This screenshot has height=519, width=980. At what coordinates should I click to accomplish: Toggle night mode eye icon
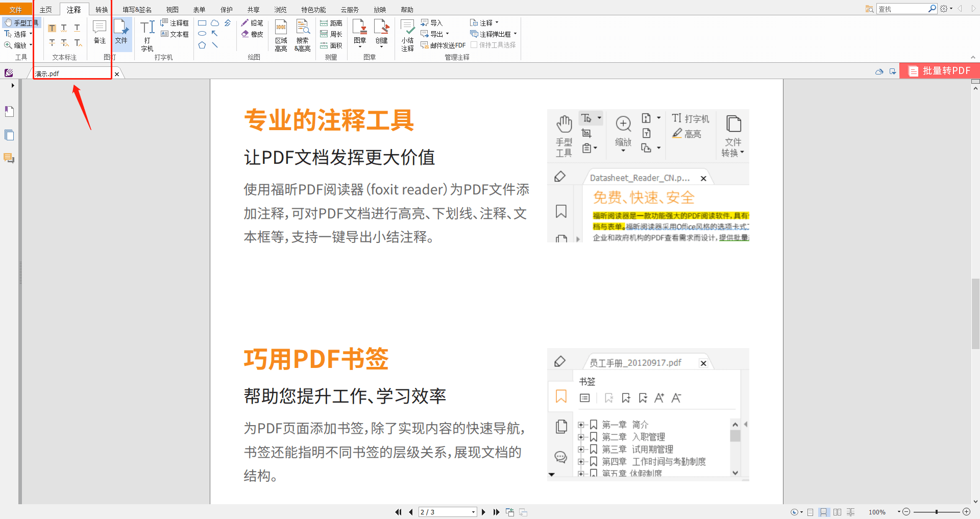pos(794,512)
